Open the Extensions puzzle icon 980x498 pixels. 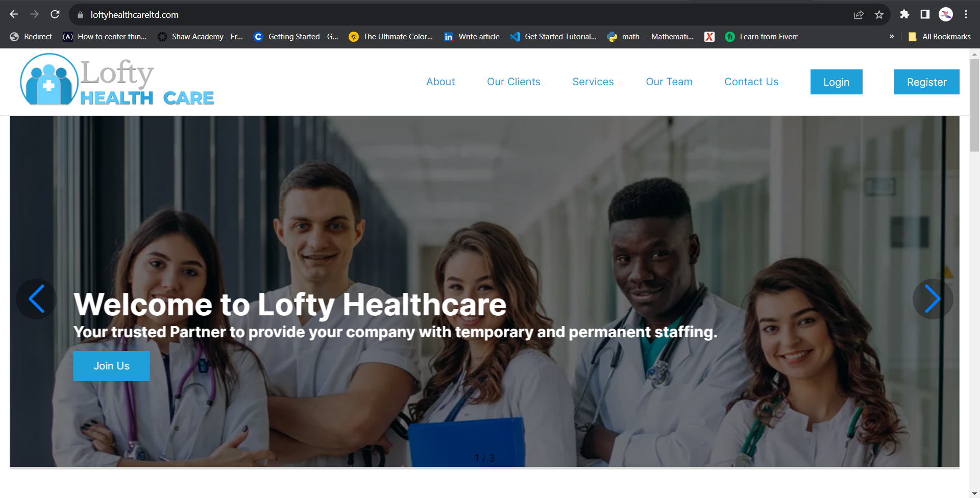[904, 14]
